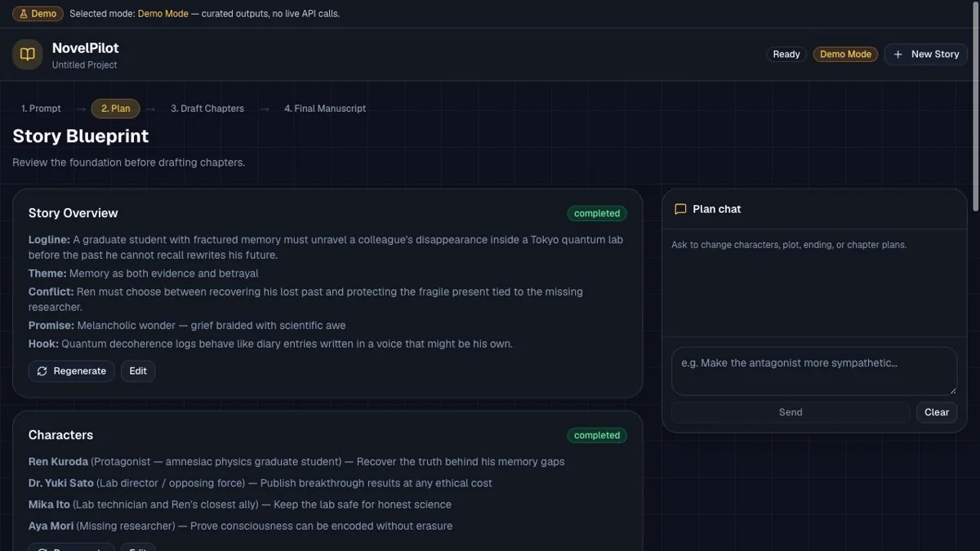The height and width of the screenshot is (551, 980).
Task: Send the plan chat message
Action: [x=791, y=412]
